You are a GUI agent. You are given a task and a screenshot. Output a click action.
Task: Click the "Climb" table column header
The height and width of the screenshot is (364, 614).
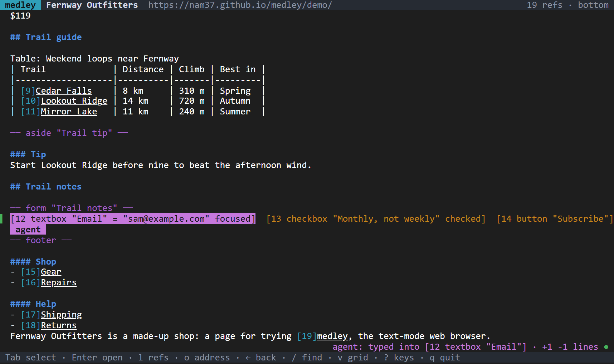point(192,69)
